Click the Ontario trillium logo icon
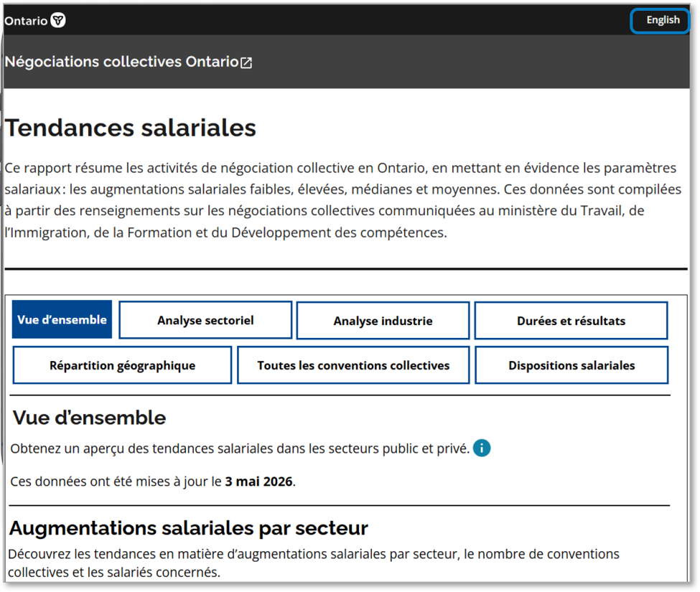This screenshot has height=592, width=700. pos(58,20)
